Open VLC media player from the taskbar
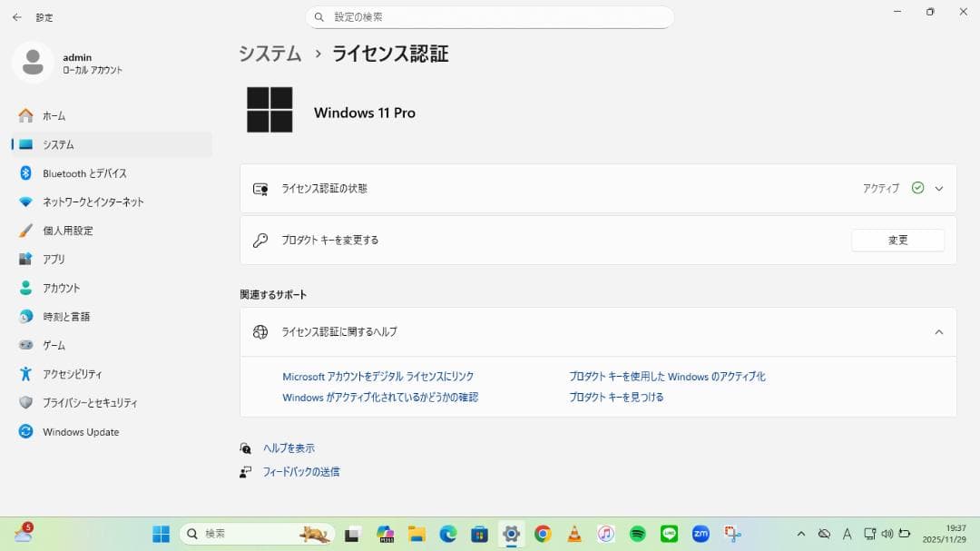The image size is (980, 551). tap(574, 534)
